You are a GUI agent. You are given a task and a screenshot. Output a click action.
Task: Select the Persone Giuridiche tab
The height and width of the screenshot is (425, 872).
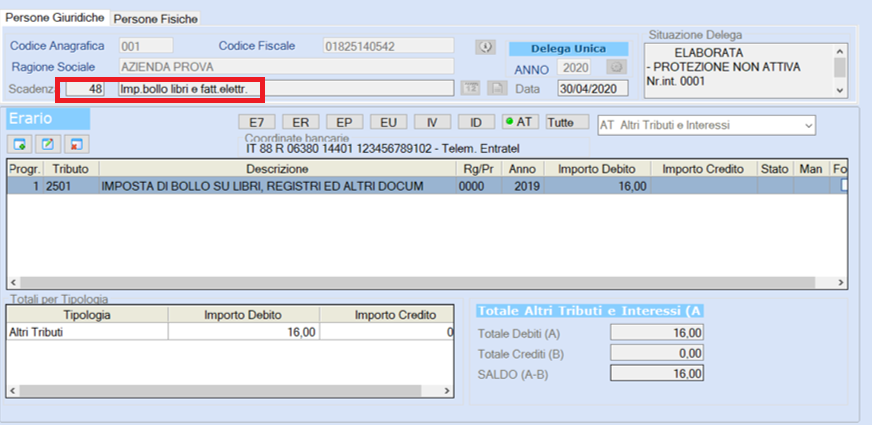(x=56, y=18)
